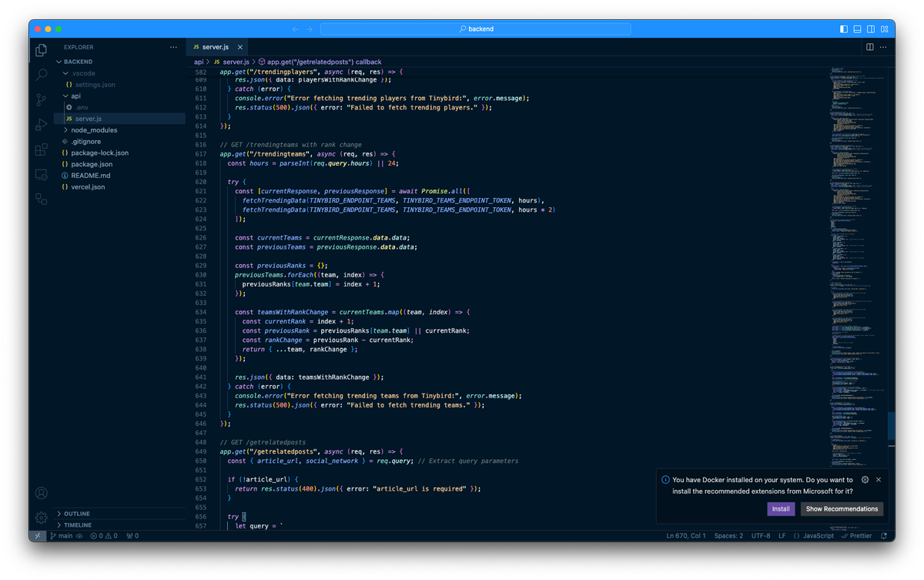This screenshot has width=924, height=580.
Task: Click the Manage settings gear icon
Action: tap(41, 518)
